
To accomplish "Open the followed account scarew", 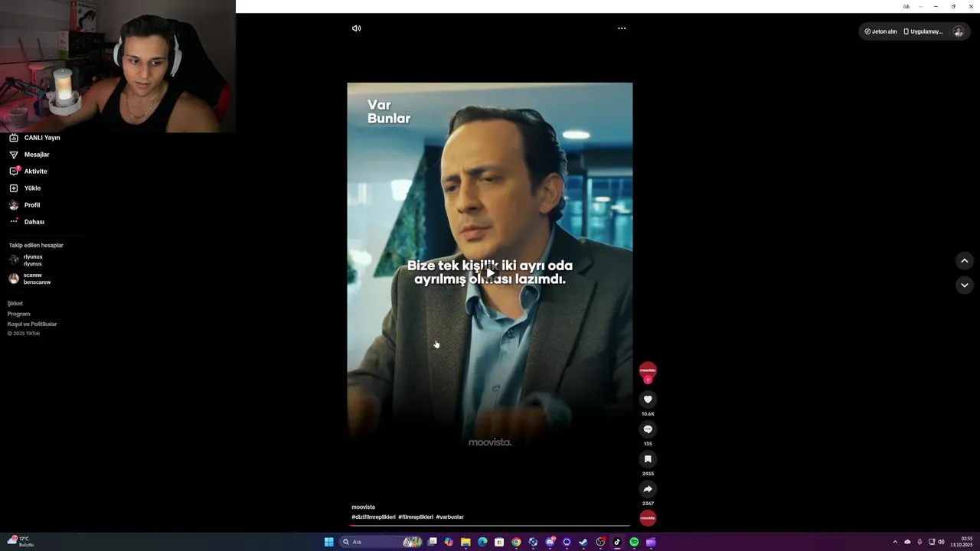I will pyautogui.click(x=30, y=279).
